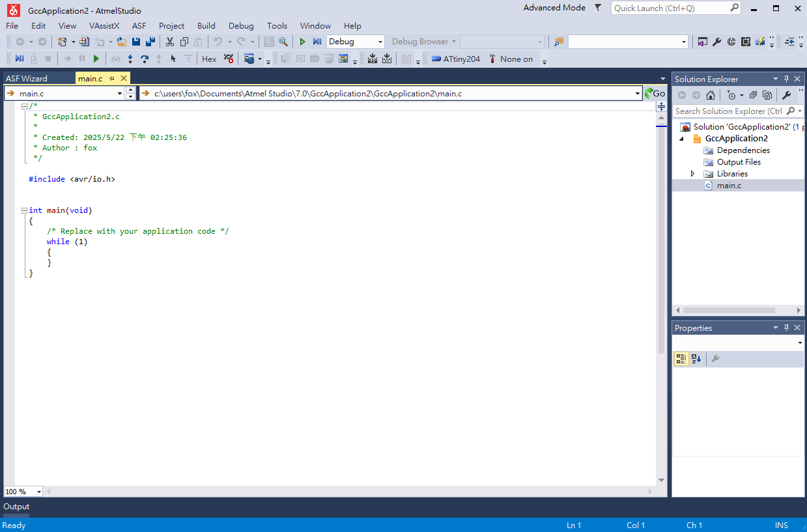The width and height of the screenshot is (807, 532).
Task: Open the VAssistX menu
Action: pos(104,26)
